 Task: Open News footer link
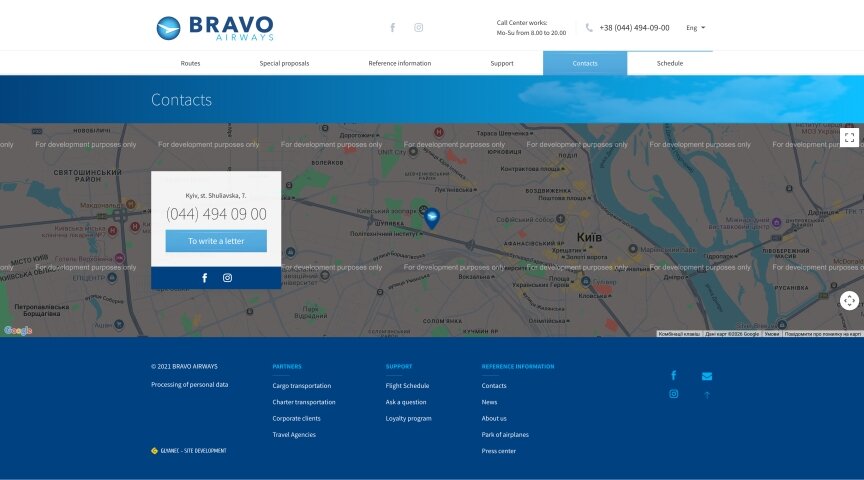click(489, 402)
